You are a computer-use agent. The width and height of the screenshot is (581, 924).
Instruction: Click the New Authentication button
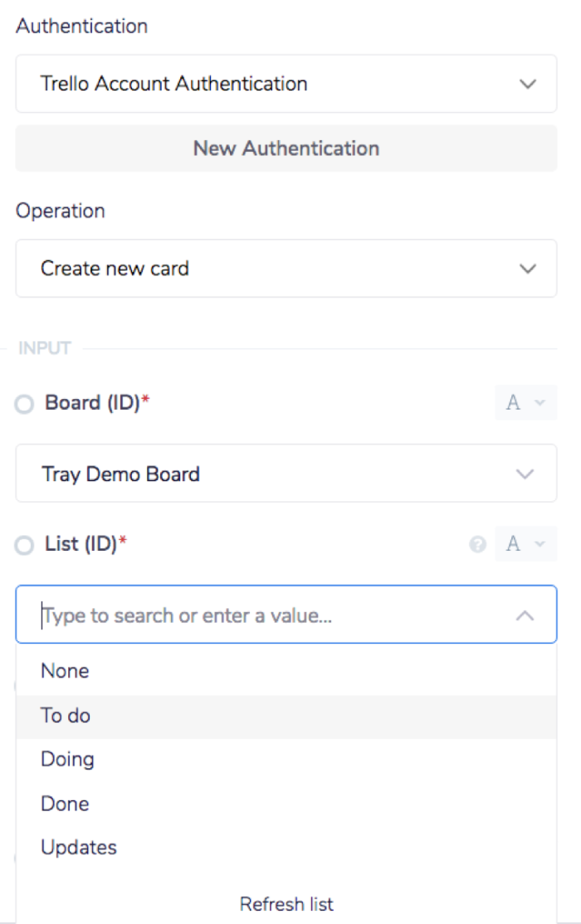(x=286, y=148)
